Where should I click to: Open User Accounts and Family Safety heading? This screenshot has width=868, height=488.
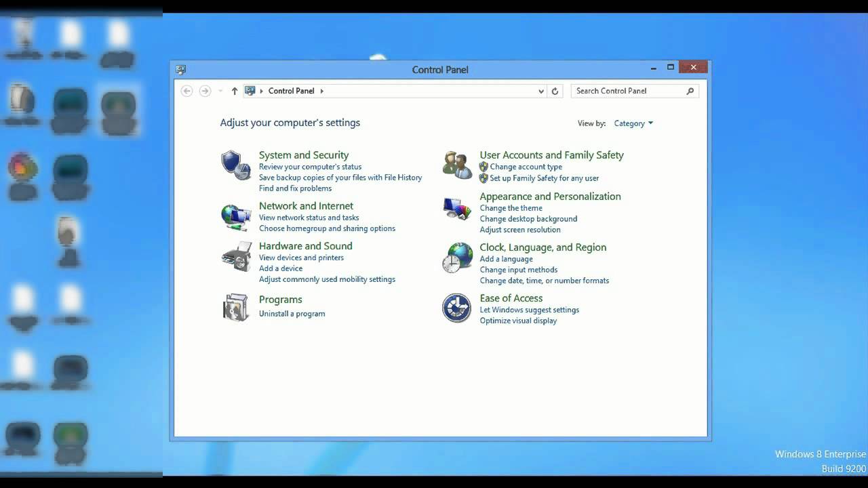click(x=551, y=155)
